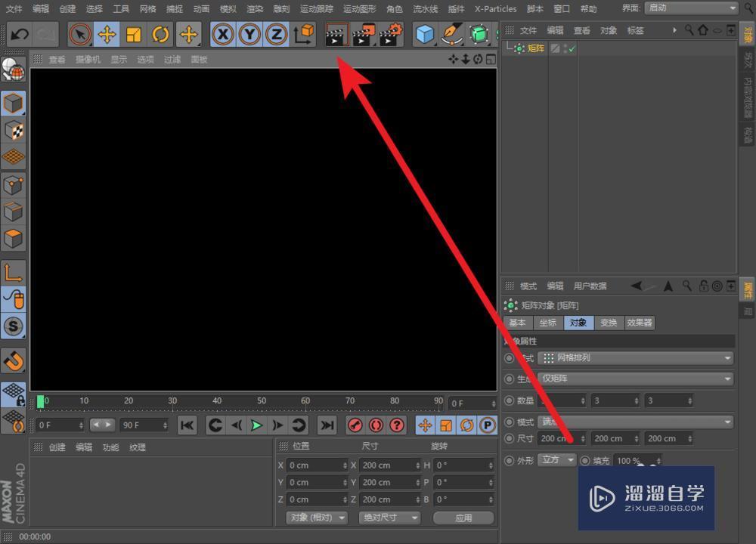Screen dimensions: 756x544
Task: Select the Rotate tool icon
Action: tap(160, 34)
